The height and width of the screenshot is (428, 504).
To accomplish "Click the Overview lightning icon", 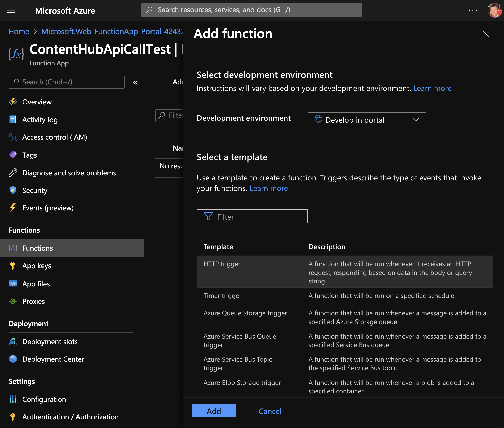I will 13,102.
